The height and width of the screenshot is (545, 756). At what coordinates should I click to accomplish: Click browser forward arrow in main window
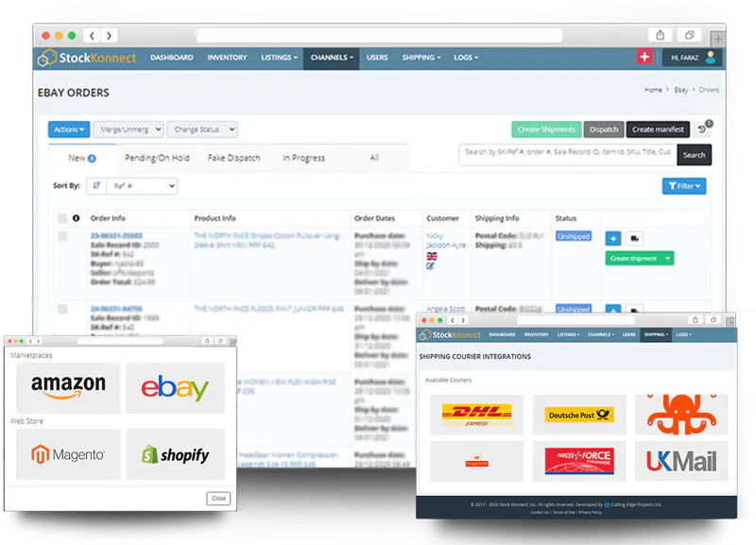[x=109, y=36]
